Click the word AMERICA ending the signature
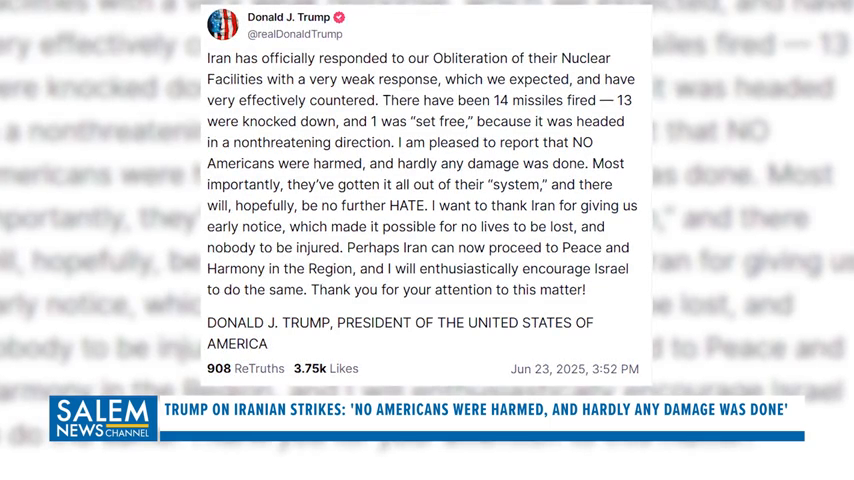This screenshot has width=854, height=480. pos(237,344)
